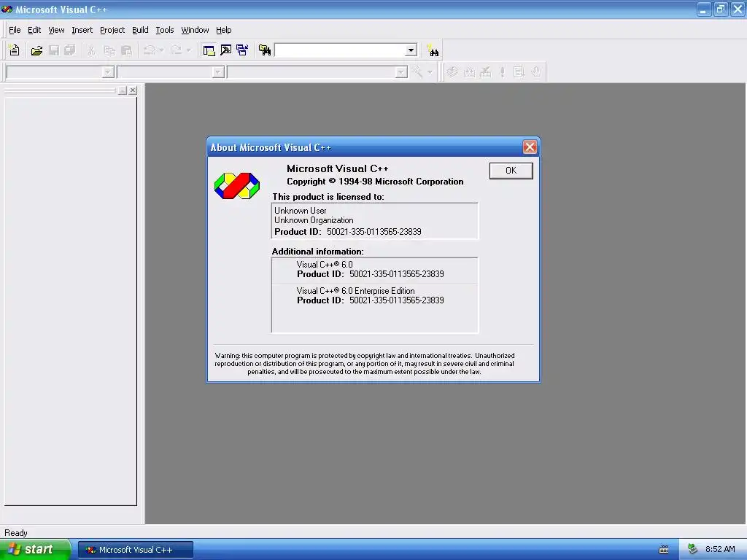Click the Cut scissors icon
The width and height of the screenshot is (747, 560).
point(91,50)
